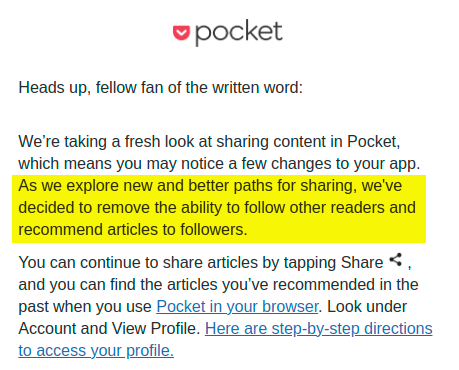
Task: Click the line 'and you can find the articles'
Action: [x=218, y=284]
